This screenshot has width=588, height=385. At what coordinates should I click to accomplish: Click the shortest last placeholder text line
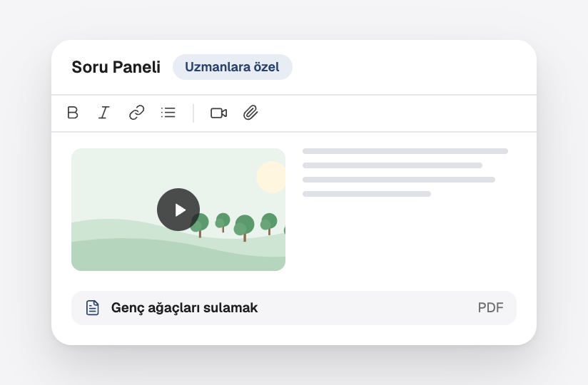tap(367, 194)
